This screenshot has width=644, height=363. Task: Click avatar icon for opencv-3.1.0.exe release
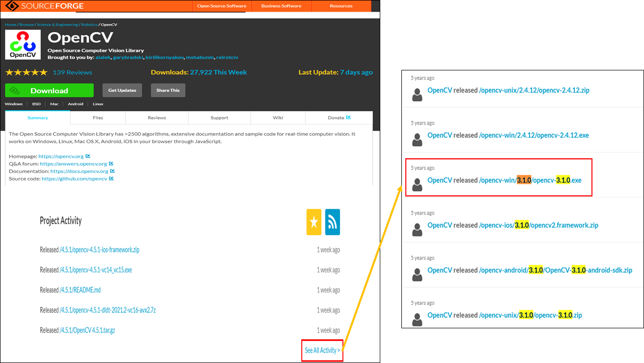(x=417, y=185)
